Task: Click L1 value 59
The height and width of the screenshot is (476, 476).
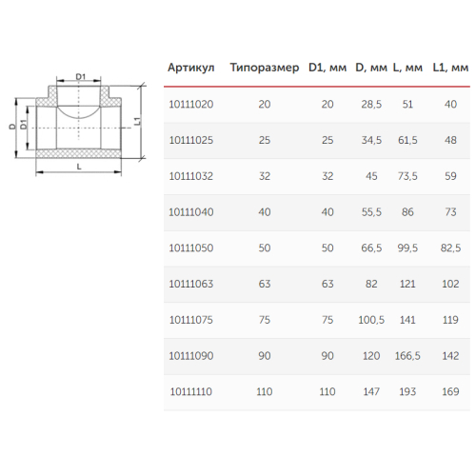Action: [450, 176]
